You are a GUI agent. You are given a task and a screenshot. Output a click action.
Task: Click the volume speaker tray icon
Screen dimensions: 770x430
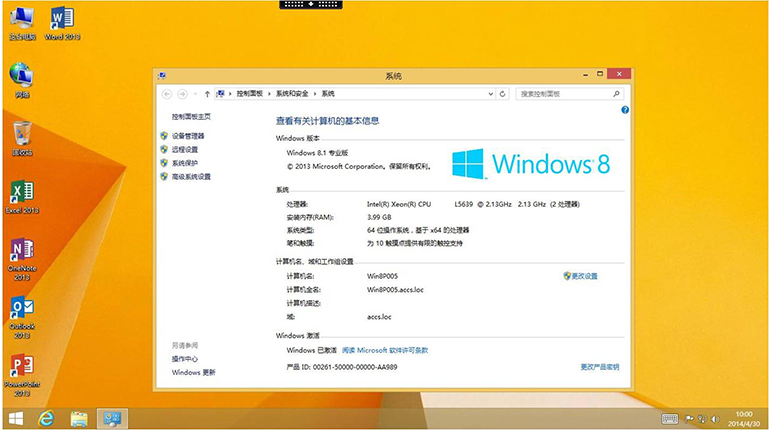[x=715, y=419]
